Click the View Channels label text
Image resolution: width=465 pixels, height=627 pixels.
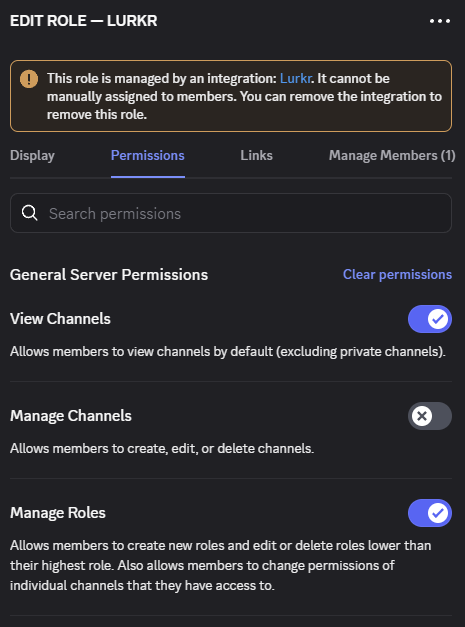(x=60, y=319)
